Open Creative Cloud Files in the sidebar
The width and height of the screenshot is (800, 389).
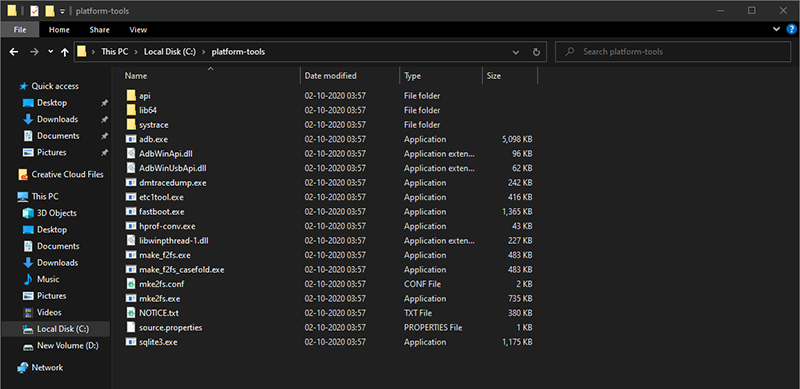[x=67, y=175]
